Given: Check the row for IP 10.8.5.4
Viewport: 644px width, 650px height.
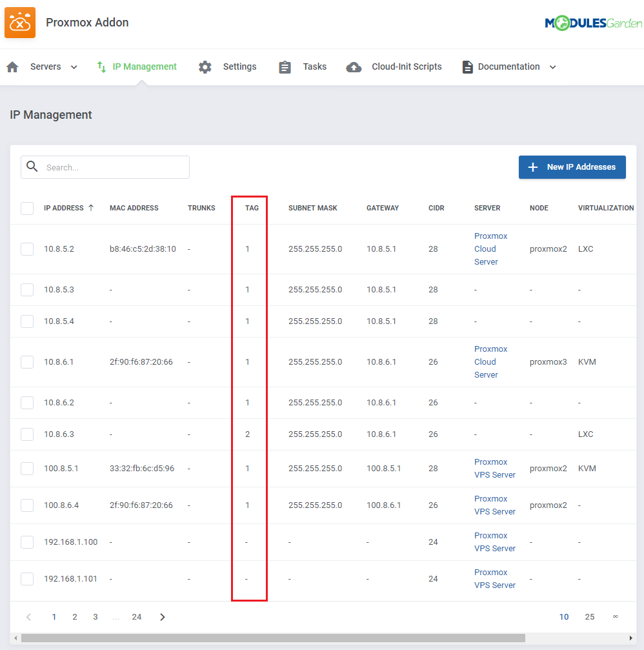Looking at the screenshot, I should click(27, 321).
